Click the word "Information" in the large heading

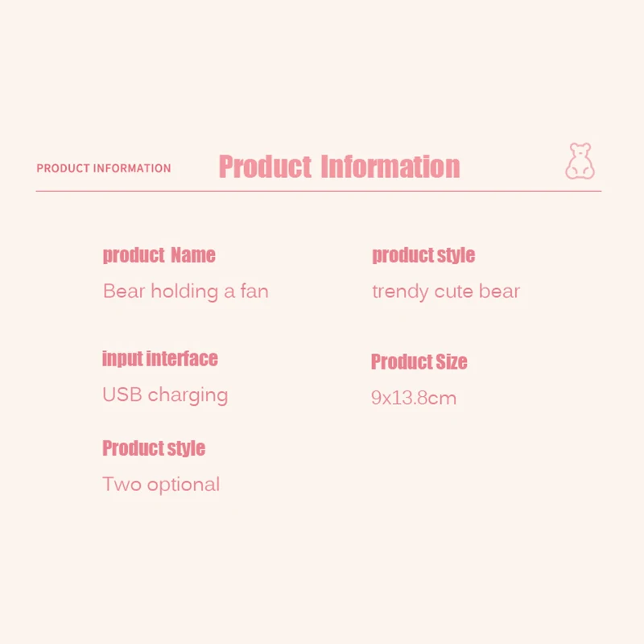pos(390,167)
